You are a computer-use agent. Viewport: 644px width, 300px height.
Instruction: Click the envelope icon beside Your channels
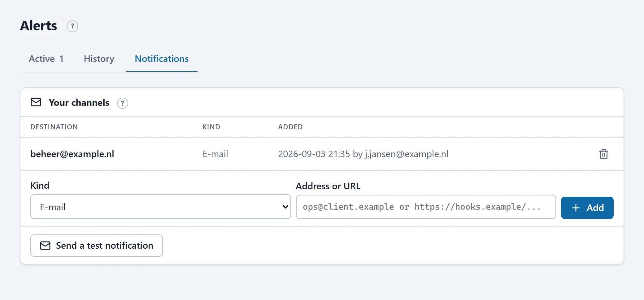pos(36,102)
